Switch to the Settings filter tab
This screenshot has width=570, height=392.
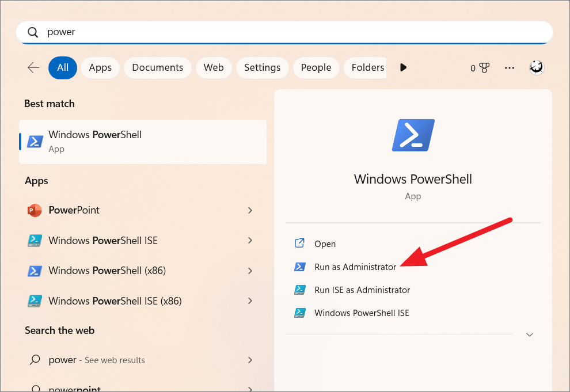tap(262, 67)
